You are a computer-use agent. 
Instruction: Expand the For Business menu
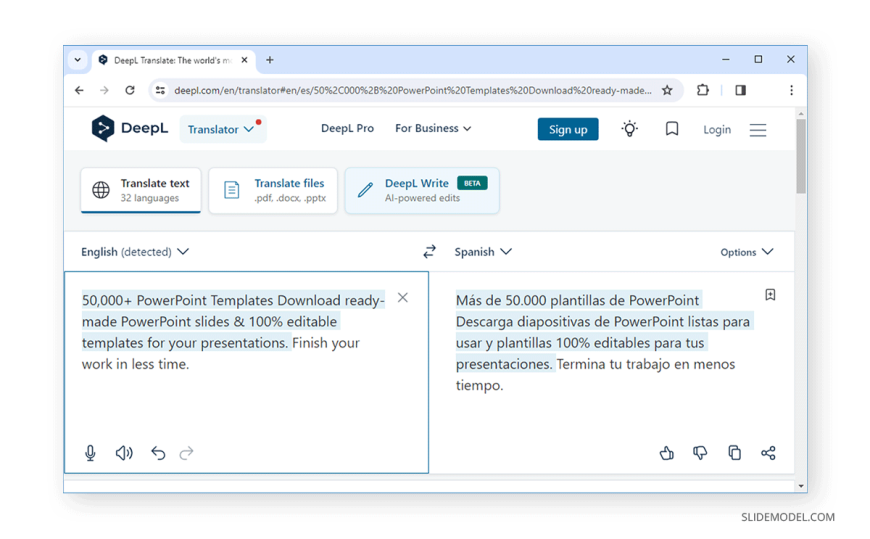[433, 128]
